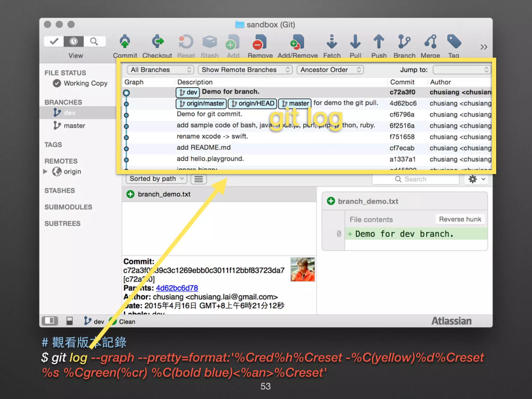Expand the origin remote tree item
Screen dimensions: 532x399
point(45,171)
